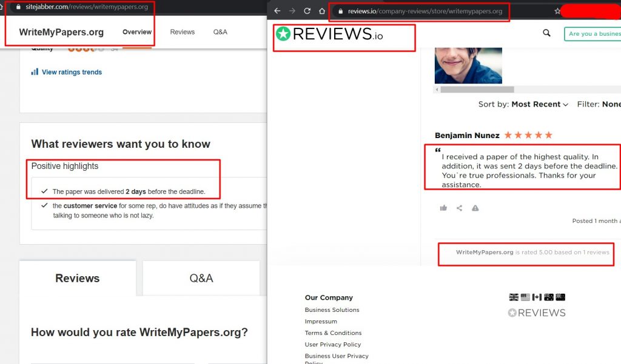Click the Are you a business button
This screenshot has width=621, height=364.
click(592, 34)
